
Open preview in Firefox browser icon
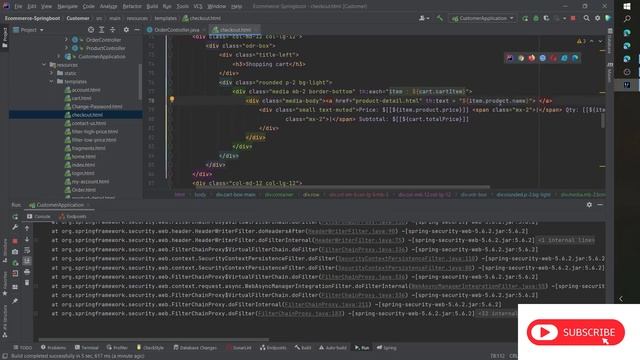click(x=531, y=58)
